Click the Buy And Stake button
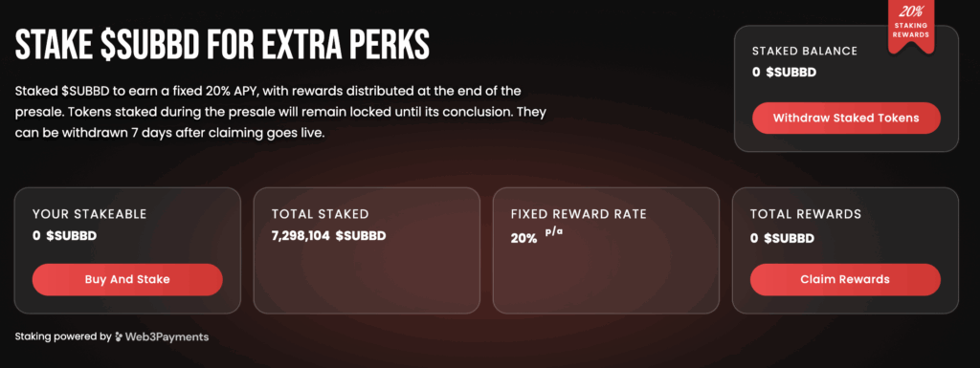Image resolution: width=980 pixels, height=368 pixels. (127, 279)
